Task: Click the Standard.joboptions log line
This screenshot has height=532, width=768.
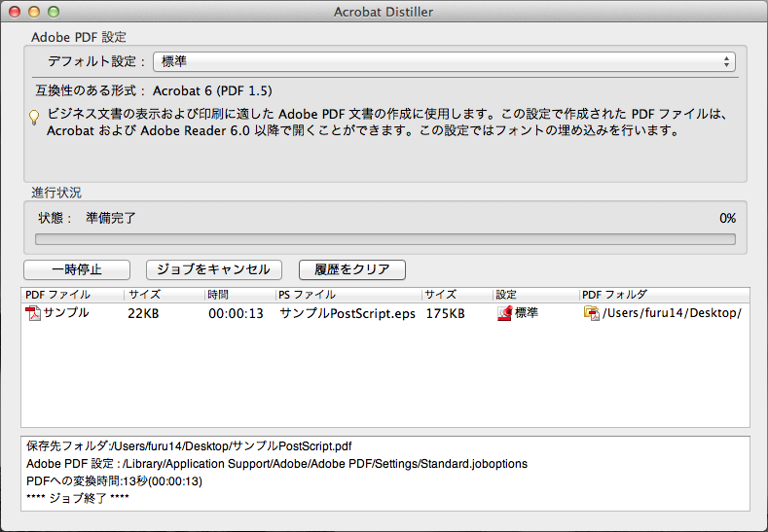Action: tap(276, 464)
